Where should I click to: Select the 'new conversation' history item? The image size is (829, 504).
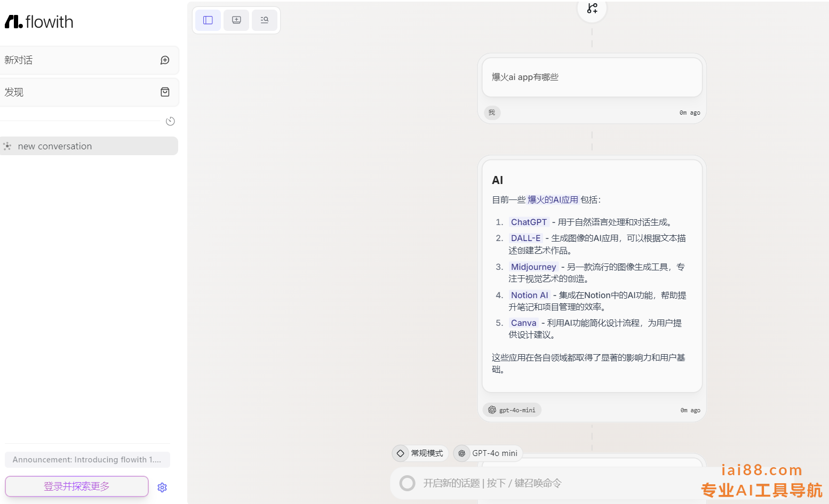coord(89,146)
